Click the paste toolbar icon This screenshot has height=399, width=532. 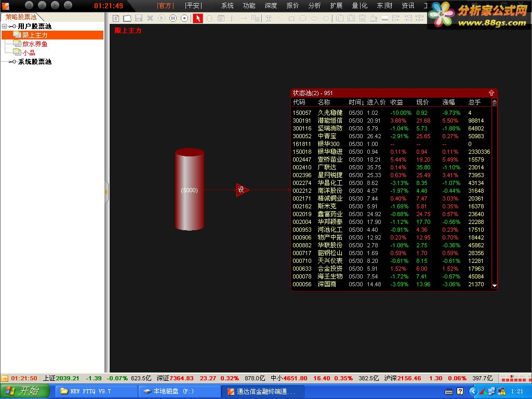coord(351,18)
